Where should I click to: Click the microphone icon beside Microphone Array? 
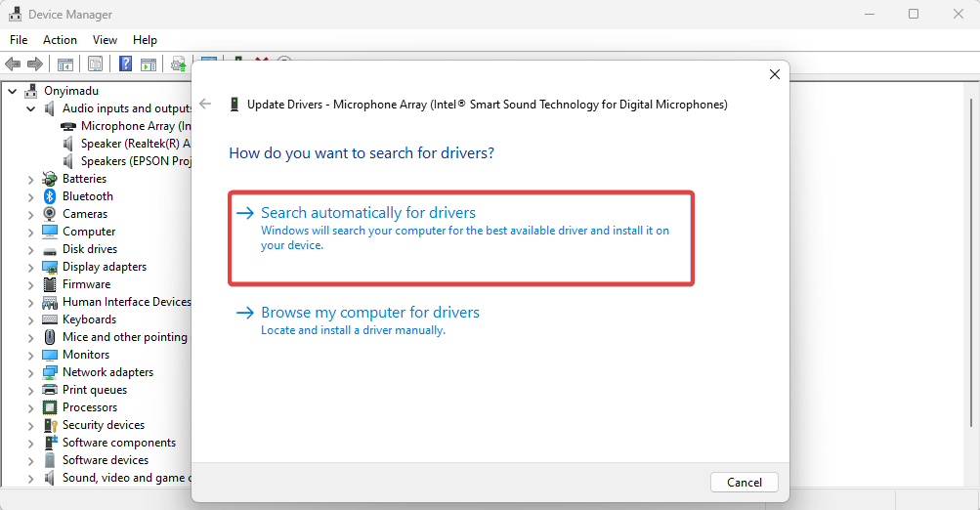[x=68, y=126]
